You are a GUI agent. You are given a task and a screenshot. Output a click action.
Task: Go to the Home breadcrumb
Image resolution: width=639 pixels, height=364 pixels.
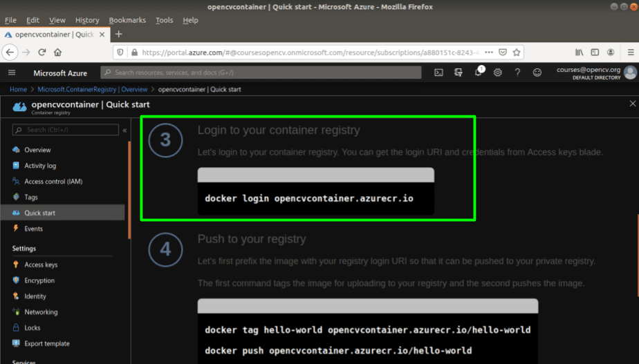19,89
